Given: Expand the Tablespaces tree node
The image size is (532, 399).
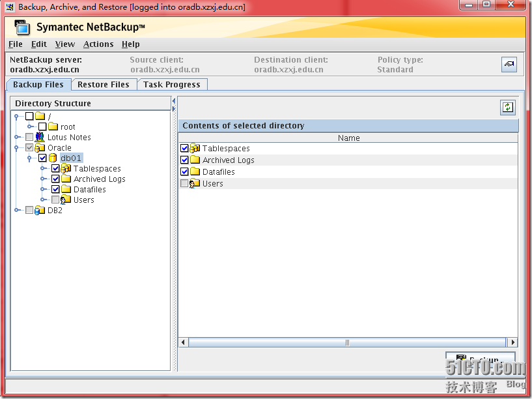Looking at the screenshot, I should click(x=43, y=168).
